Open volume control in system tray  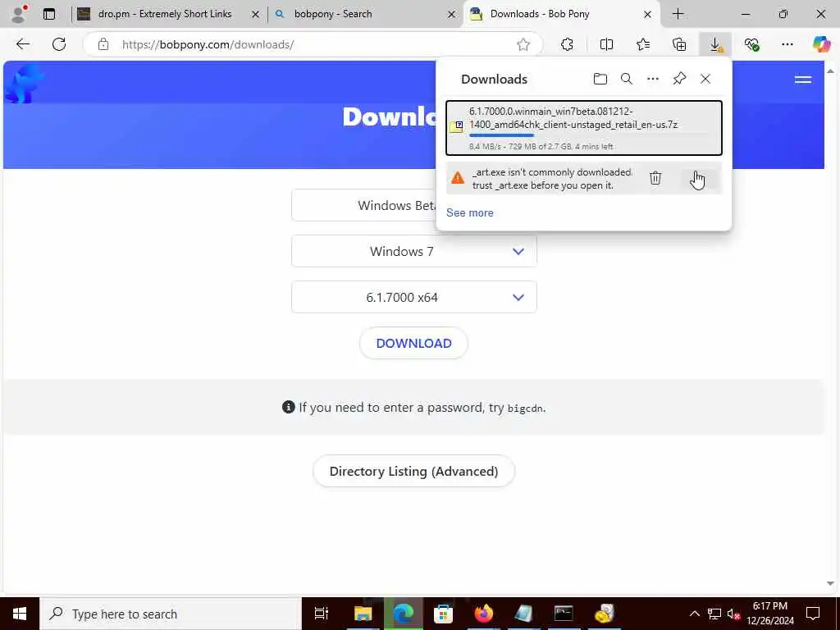pyautogui.click(x=733, y=614)
